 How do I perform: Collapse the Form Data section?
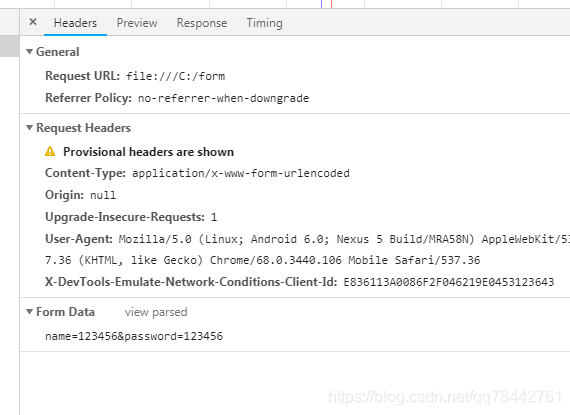pyautogui.click(x=30, y=312)
